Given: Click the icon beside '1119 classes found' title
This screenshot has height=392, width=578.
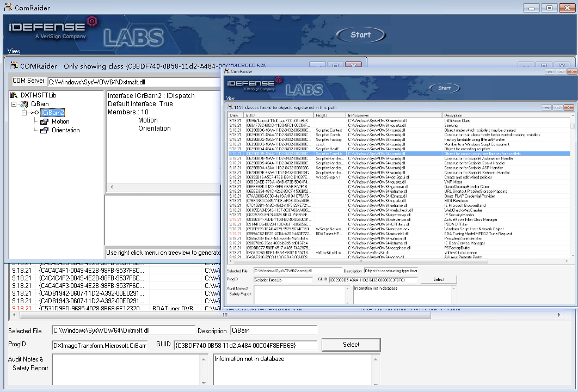Looking at the screenshot, I should (x=231, y=108).
